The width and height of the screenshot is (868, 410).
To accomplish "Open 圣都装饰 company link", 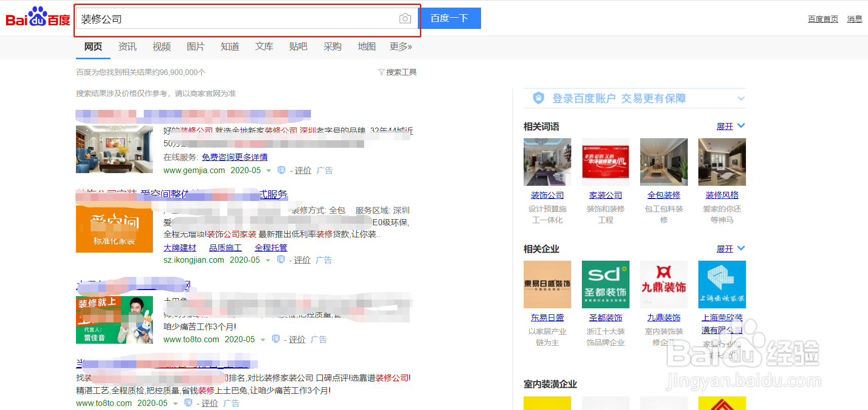I will pyautogui.click(x=606, y=318).
